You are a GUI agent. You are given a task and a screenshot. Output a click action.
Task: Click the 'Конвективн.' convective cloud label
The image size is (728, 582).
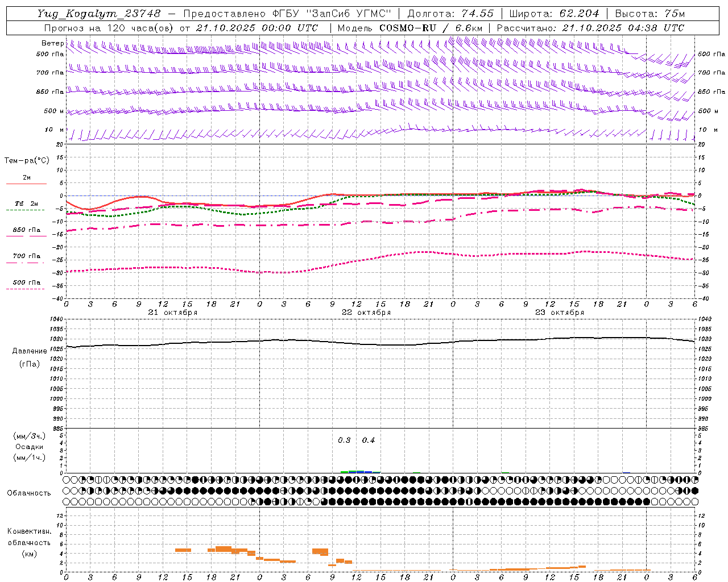[x=30, y=531]
